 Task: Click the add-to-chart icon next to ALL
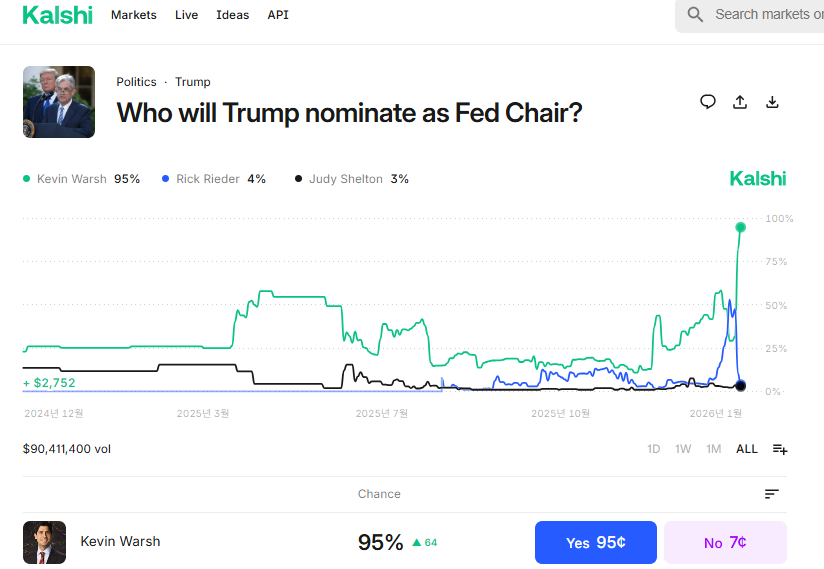coord(780,449)
